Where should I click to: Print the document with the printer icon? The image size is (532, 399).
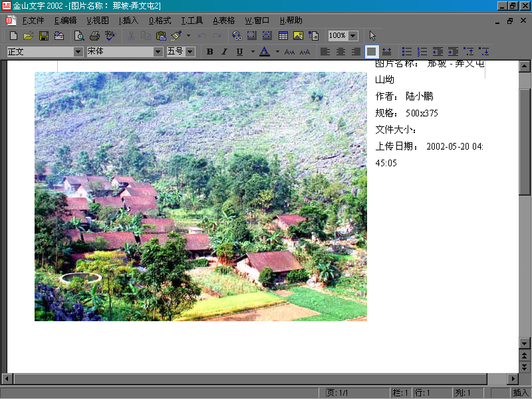point(94,35)
